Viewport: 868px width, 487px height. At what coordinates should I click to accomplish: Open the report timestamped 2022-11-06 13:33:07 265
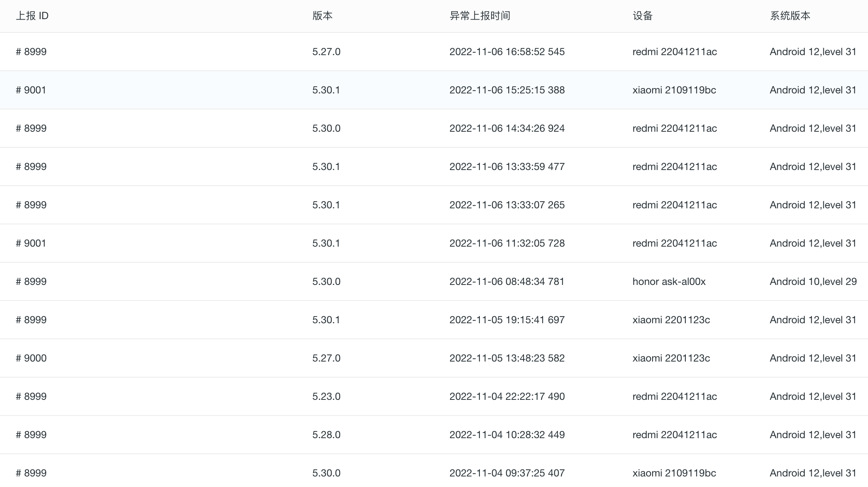pyautogui.click(x=507, y=205)
